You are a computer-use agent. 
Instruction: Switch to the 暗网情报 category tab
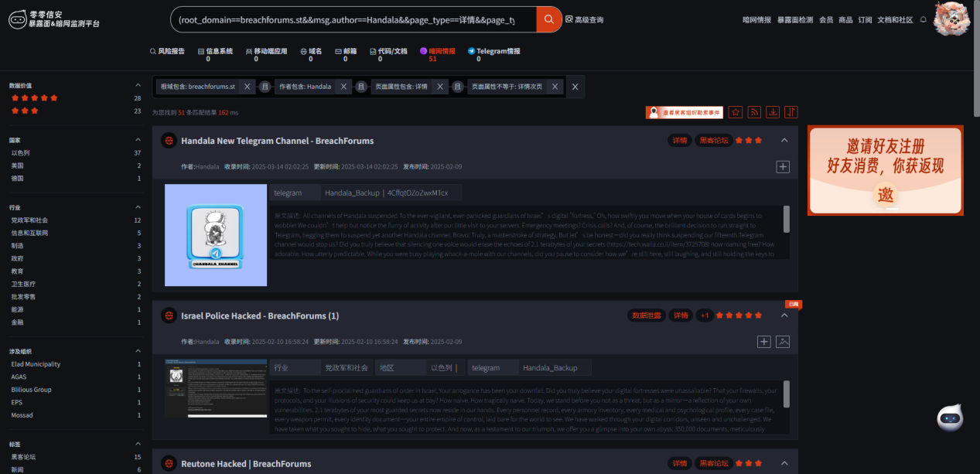(438, 54)
